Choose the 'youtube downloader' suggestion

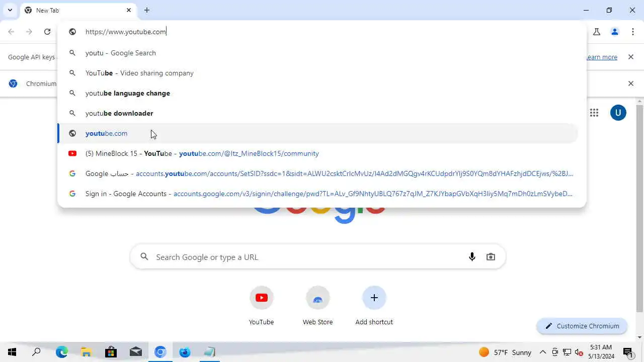pyautogui.click(x=317, y=113)
